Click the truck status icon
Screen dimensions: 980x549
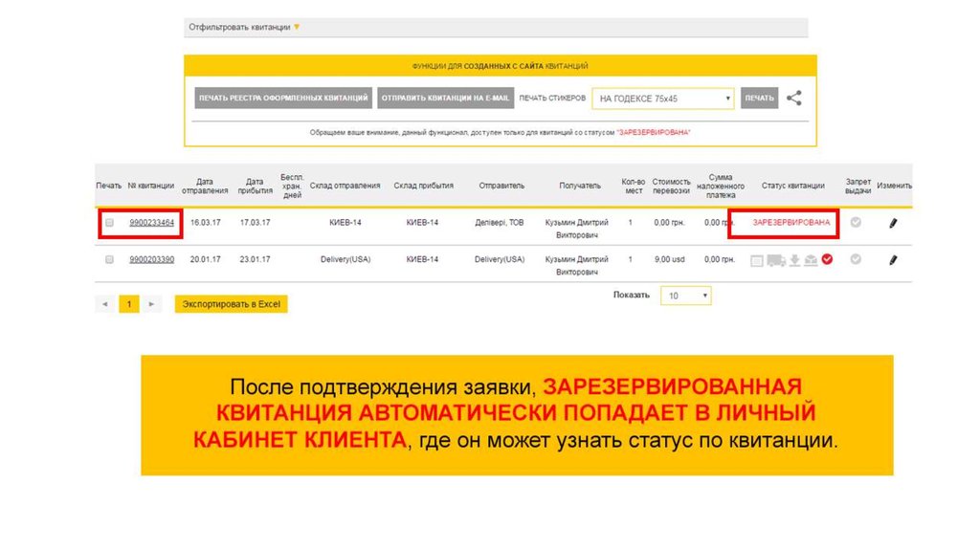pyautogui.click(x=775, y=259)
